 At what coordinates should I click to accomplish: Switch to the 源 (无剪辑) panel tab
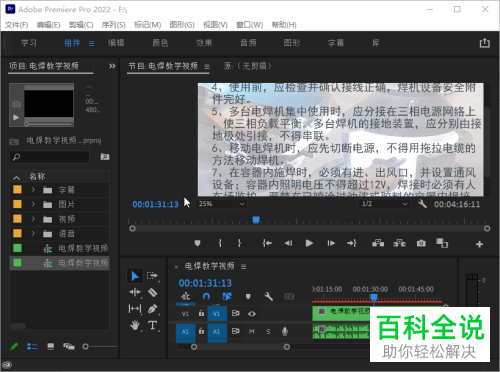coord(248,66)
